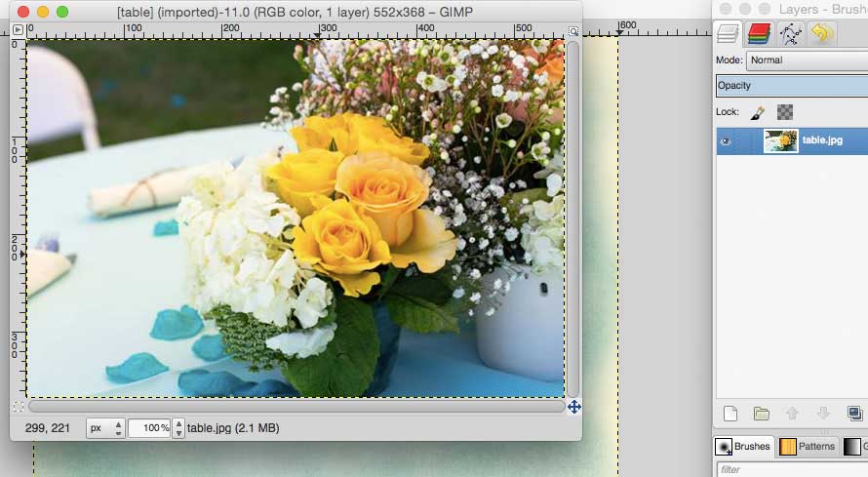Image resolution: width=868 pixels, height=477 pixels.
Task: Click the brushes filter field
Action: coord(792,468)
